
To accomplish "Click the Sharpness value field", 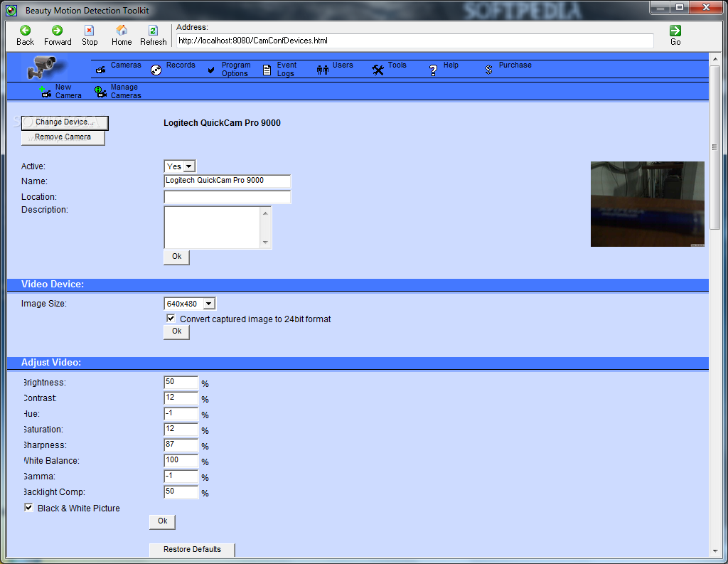I will click(x=181, y=445).
